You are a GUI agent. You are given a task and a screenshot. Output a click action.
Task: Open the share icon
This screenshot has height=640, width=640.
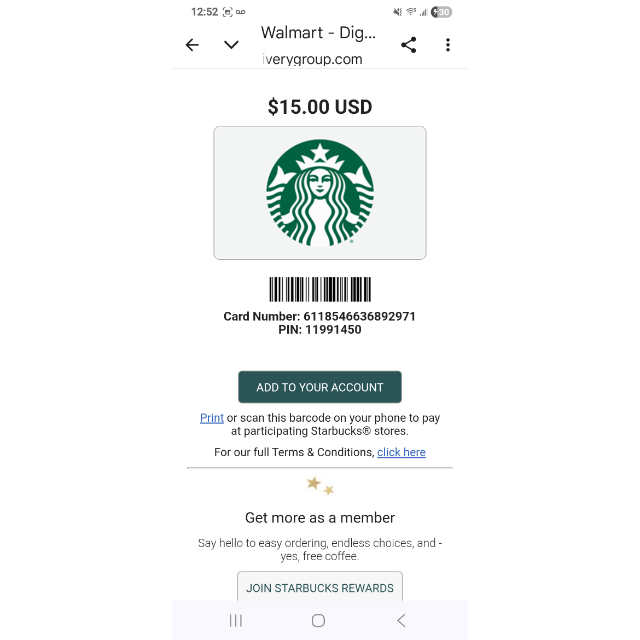(x=409, y=45)
